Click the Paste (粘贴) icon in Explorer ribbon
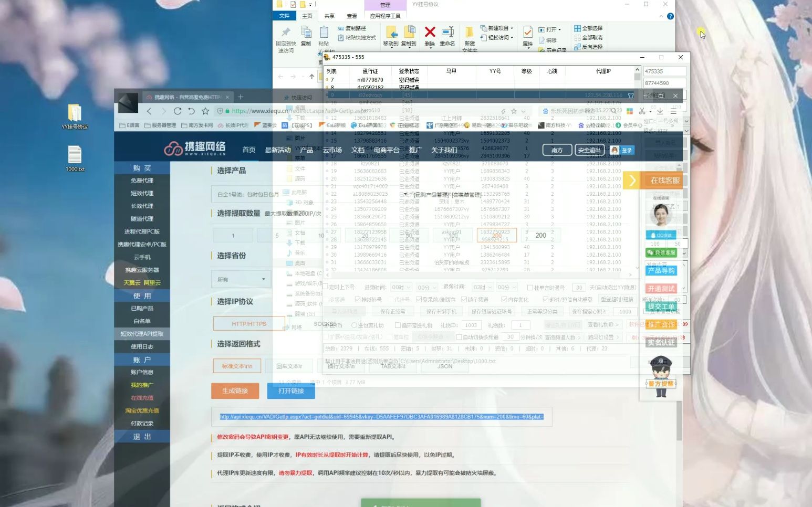The width and height of the screenshot is (812, 507). [x=324, y=31]
